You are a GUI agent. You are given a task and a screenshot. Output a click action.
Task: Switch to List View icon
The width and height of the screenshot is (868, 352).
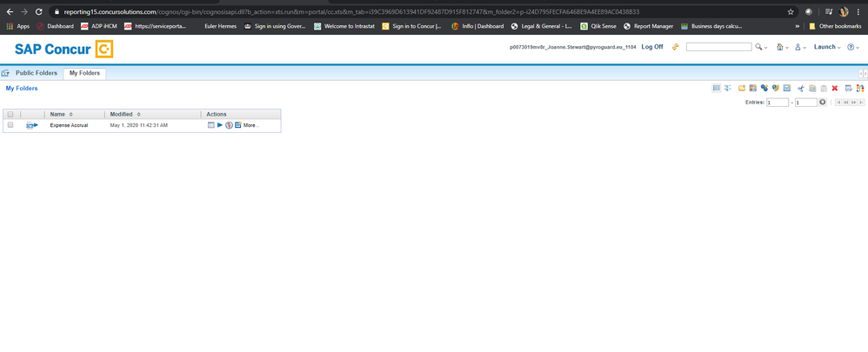pos(717,88)
